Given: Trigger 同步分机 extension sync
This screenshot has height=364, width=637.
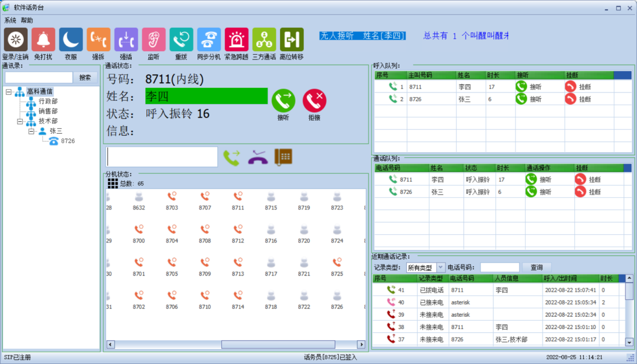Looking at the screenshot, I should pyautogui.click(x=209, y=39).
